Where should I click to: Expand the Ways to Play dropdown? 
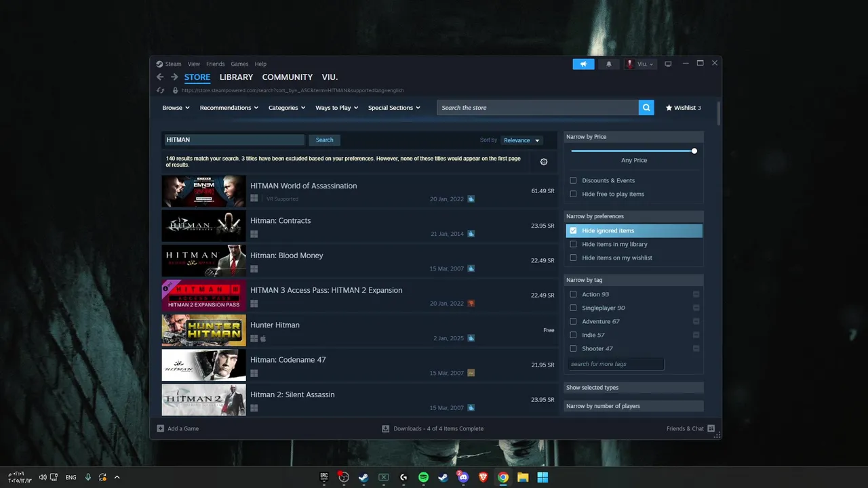337,108
